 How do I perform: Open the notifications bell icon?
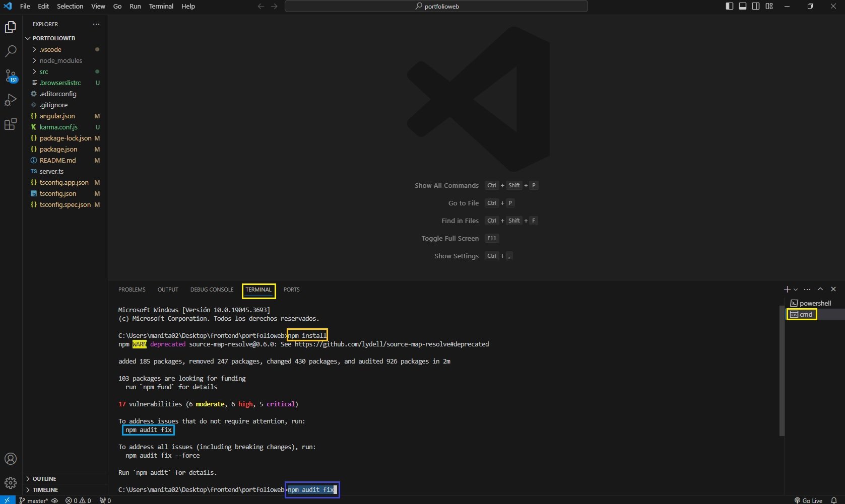pos(834,500)
